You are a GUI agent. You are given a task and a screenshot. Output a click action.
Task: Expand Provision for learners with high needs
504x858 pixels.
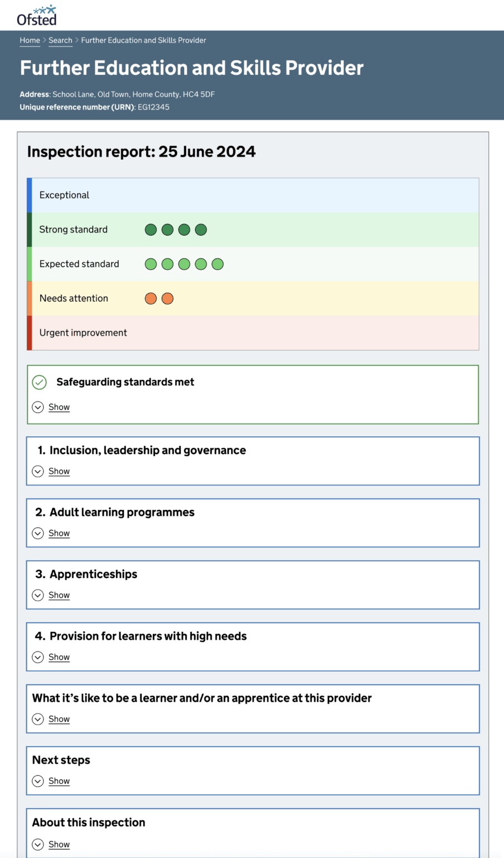coord(59,657)
